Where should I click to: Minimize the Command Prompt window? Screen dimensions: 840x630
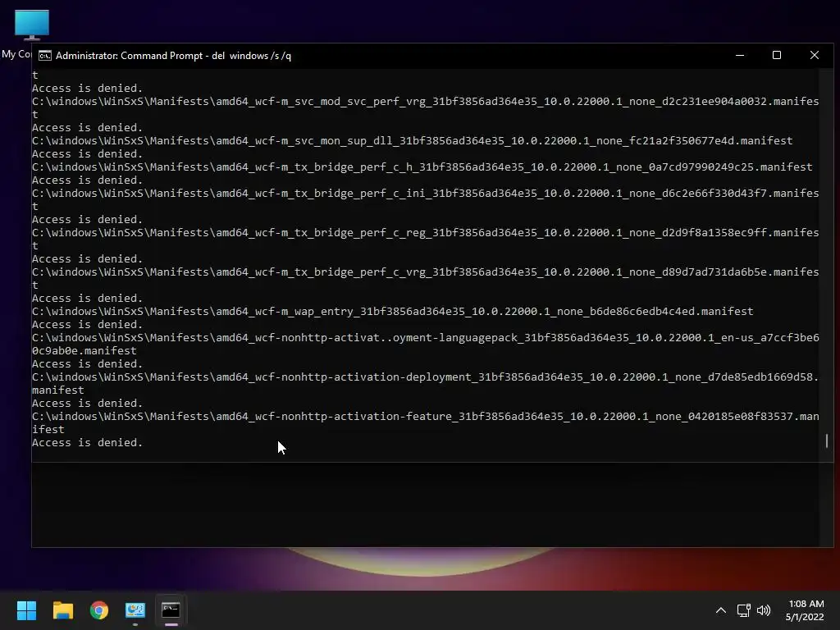(x=740, y=55)
